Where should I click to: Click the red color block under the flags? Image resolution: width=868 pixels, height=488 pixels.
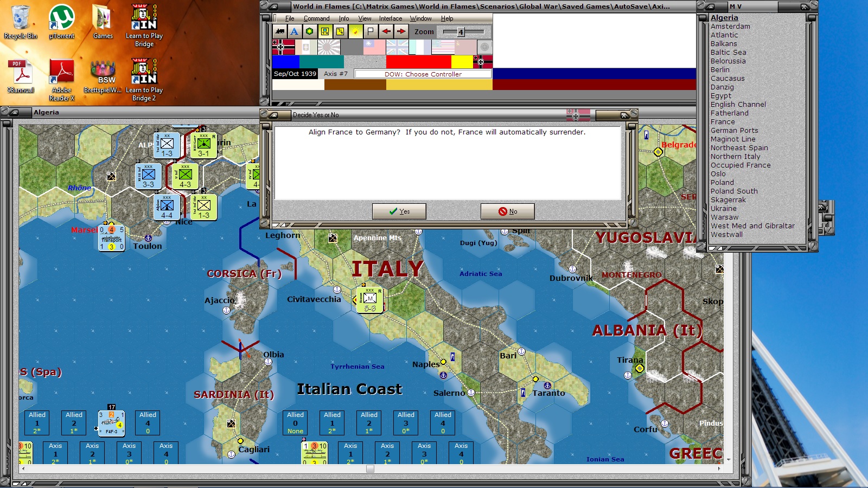[419, 62]
